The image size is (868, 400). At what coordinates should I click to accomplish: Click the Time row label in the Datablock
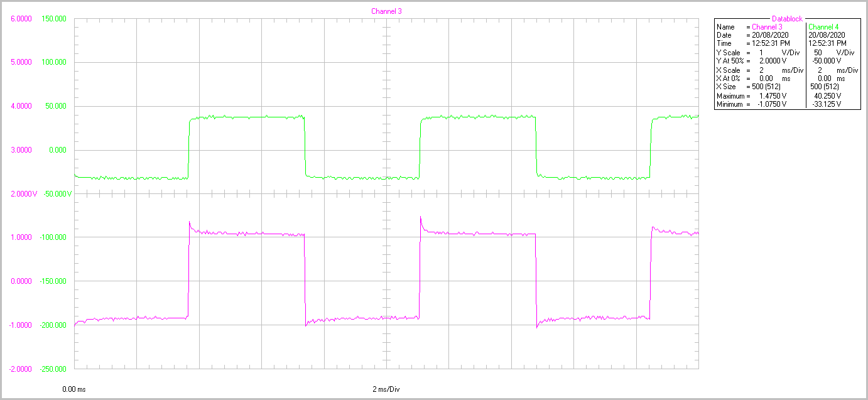coord(724,43)
